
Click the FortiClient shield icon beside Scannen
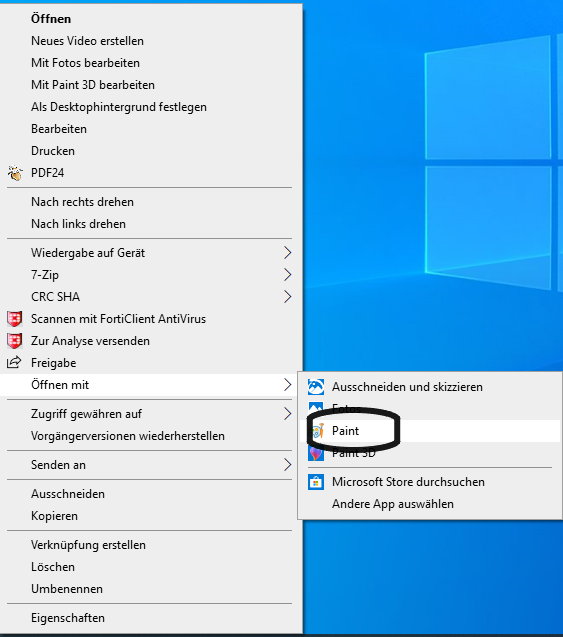[15, 319]
